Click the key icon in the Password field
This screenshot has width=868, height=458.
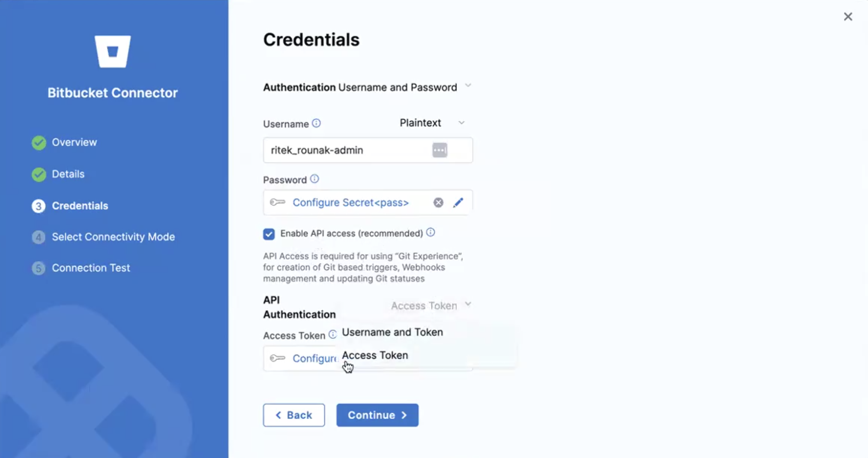[277, 202]
